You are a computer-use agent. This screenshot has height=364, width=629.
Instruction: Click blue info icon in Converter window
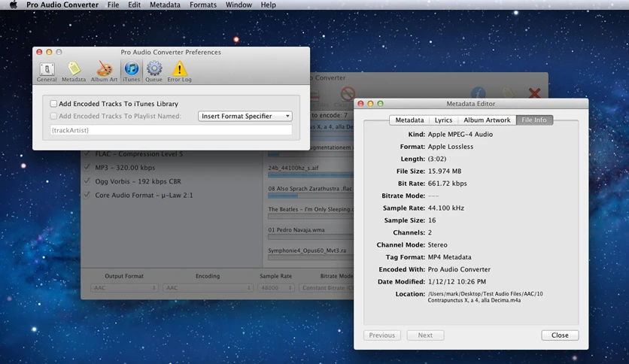click(478, 93)
